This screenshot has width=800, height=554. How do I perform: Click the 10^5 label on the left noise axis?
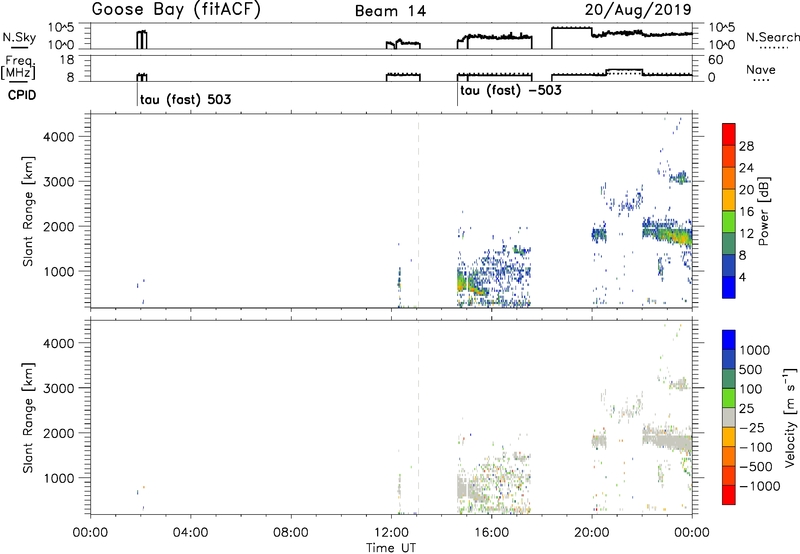click(61, 28)
